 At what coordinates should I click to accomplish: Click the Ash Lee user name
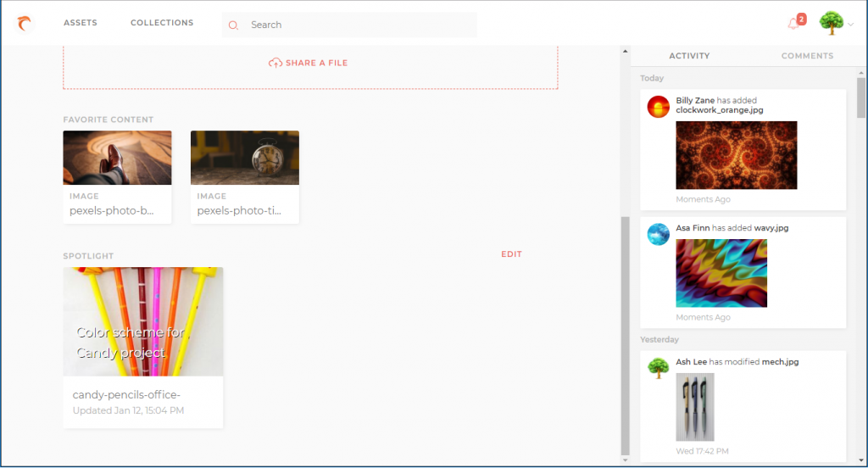coord(691,362)
